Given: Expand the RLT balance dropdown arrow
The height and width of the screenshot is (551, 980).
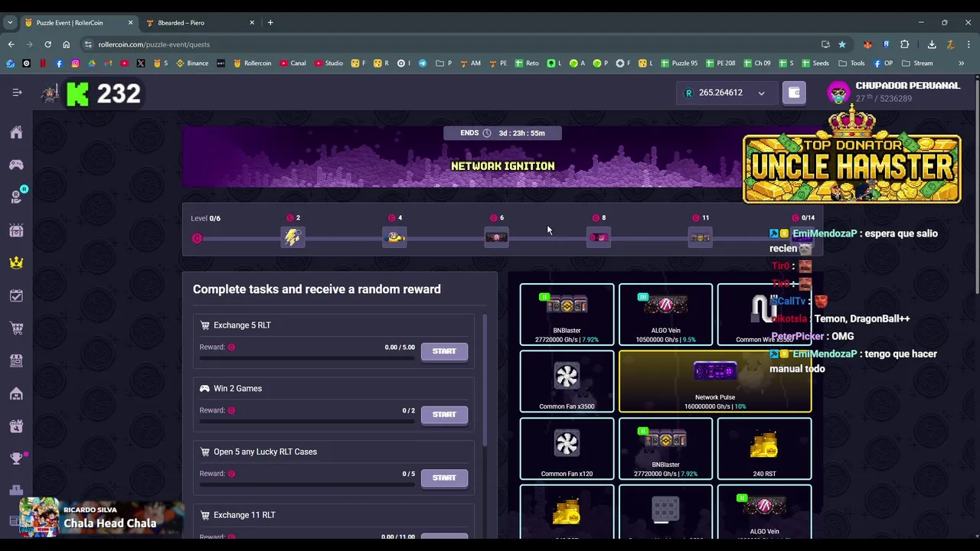Looking at the screenshot, I should click(x=761, y=93).
